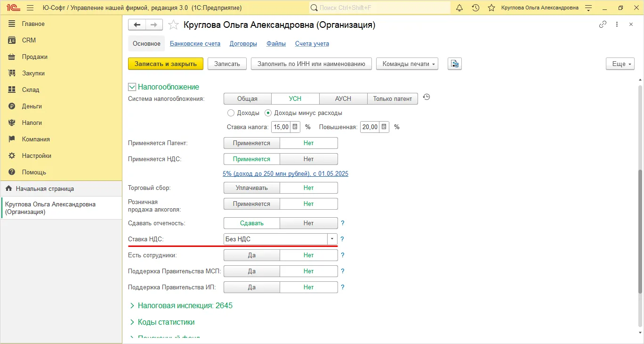This screenshot has height=344, width=644.
Task: Open help for Поддержка Правительства МСП
Action: [343, 271]
